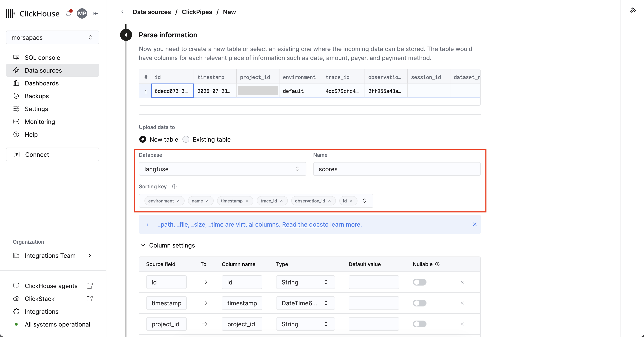Screen dimensions: 644x337
Task: Edit Column name field for timestamp
Action: pos(242,303)
